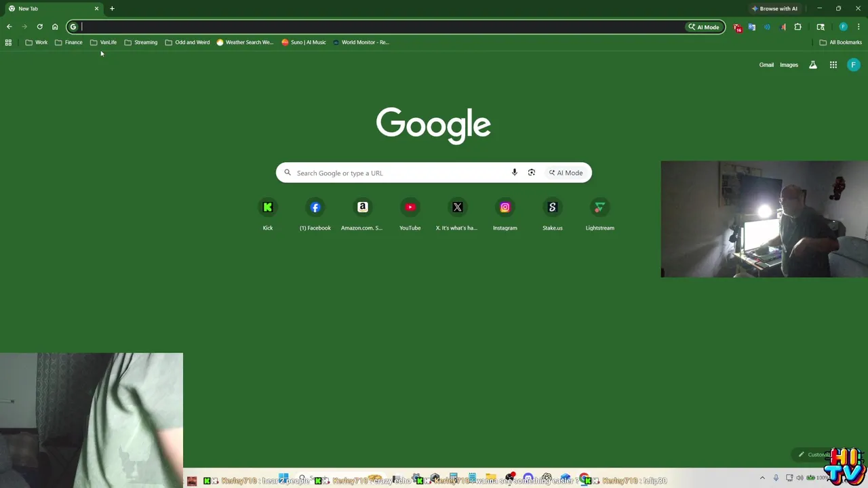Open the apps grid in bookmarks bar
868x488 pixels.
click(8, 42)
